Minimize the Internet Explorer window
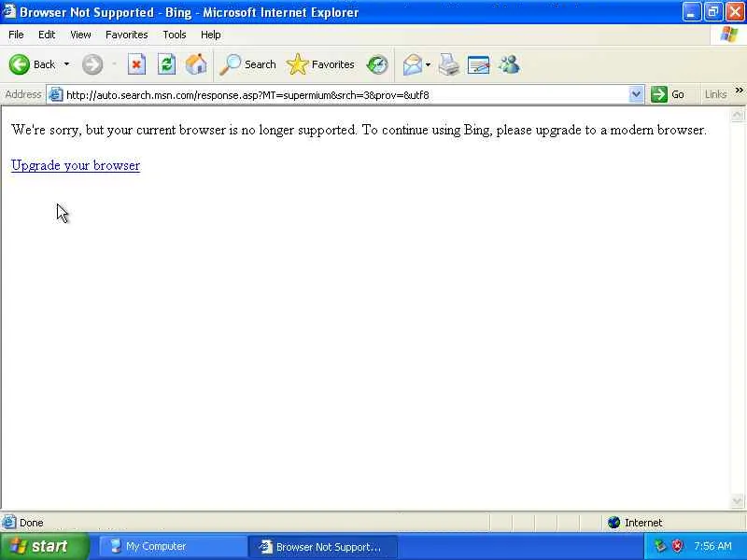The image size is (747, 560). tap(691, 12)
